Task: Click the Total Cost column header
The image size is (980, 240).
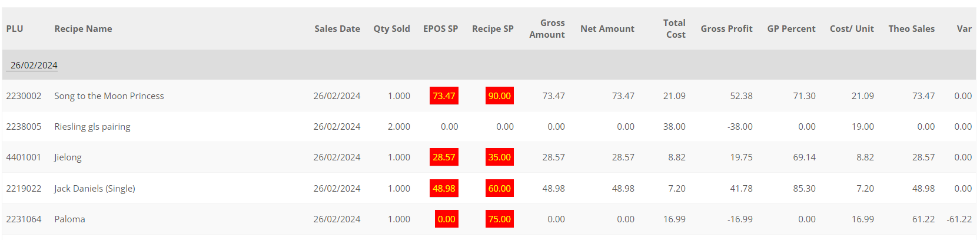Action: 675,29
